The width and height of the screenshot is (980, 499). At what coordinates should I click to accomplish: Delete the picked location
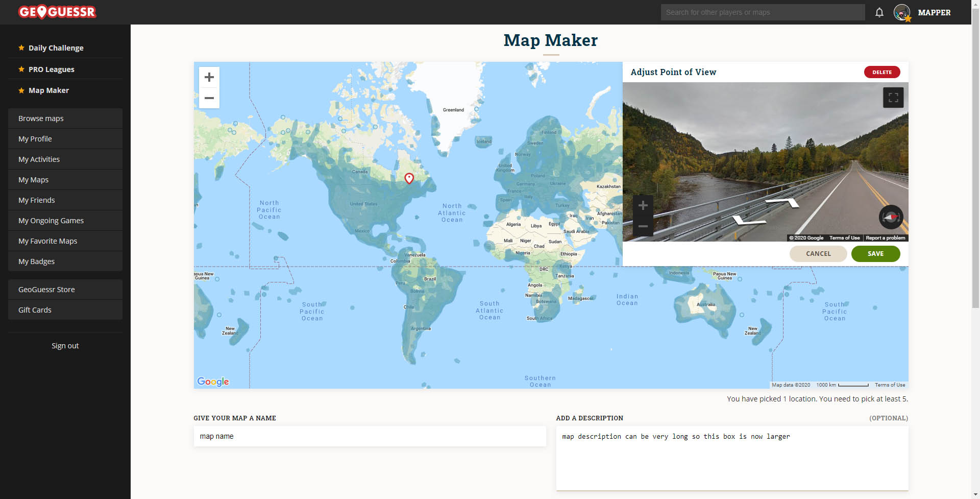pos(881,72)
